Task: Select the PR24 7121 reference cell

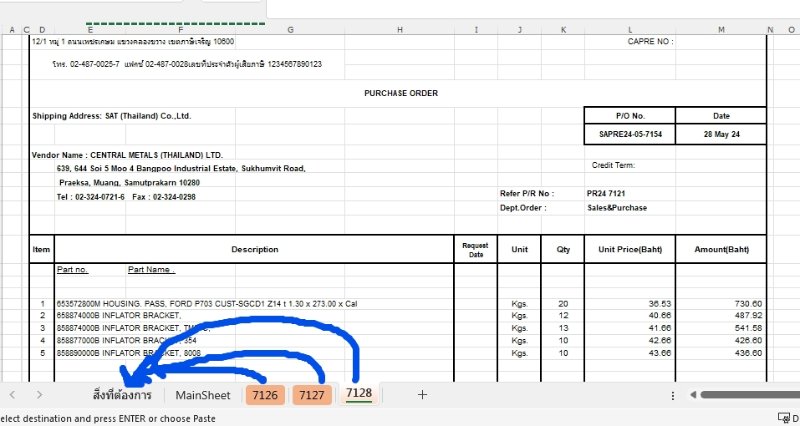Action: 606,193
